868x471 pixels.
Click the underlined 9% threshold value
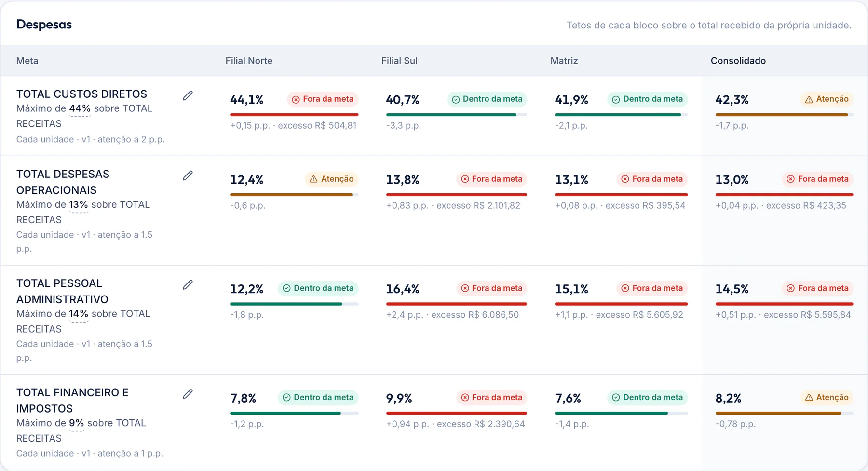tap(76, 423)
